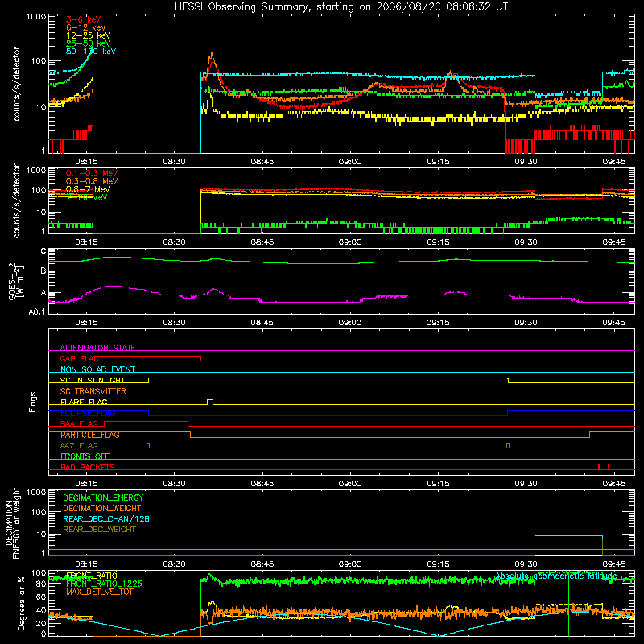Click the yellow 0.8-7 MeV legend label

(x=88, y=189)
